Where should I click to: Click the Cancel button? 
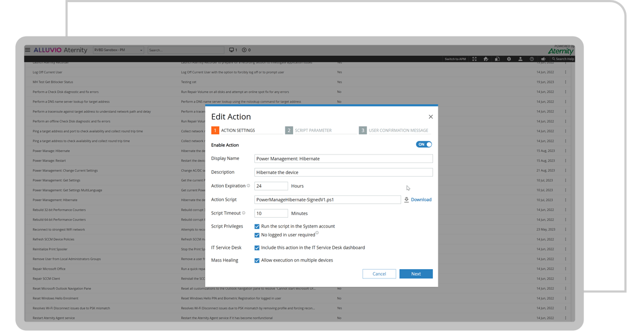tap(379, 274)
